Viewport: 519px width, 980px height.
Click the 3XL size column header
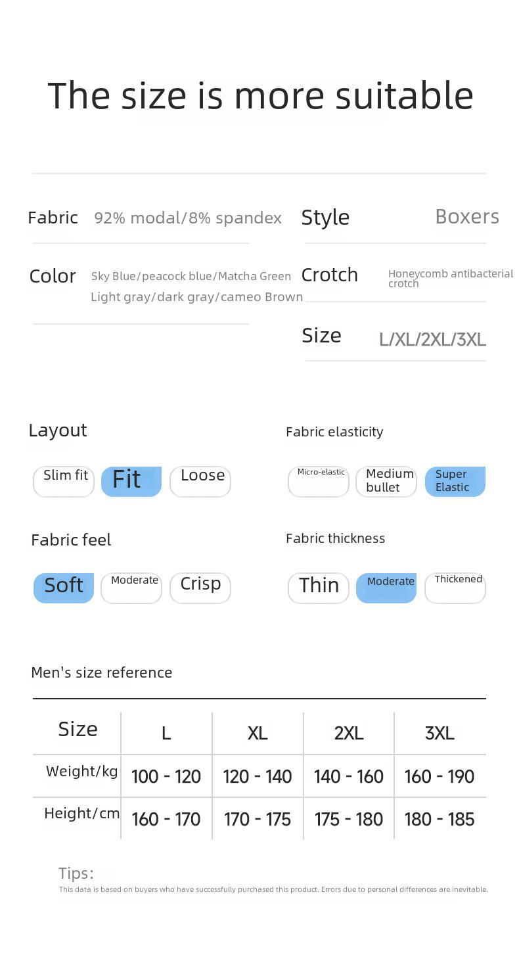[x=440, y=734]
